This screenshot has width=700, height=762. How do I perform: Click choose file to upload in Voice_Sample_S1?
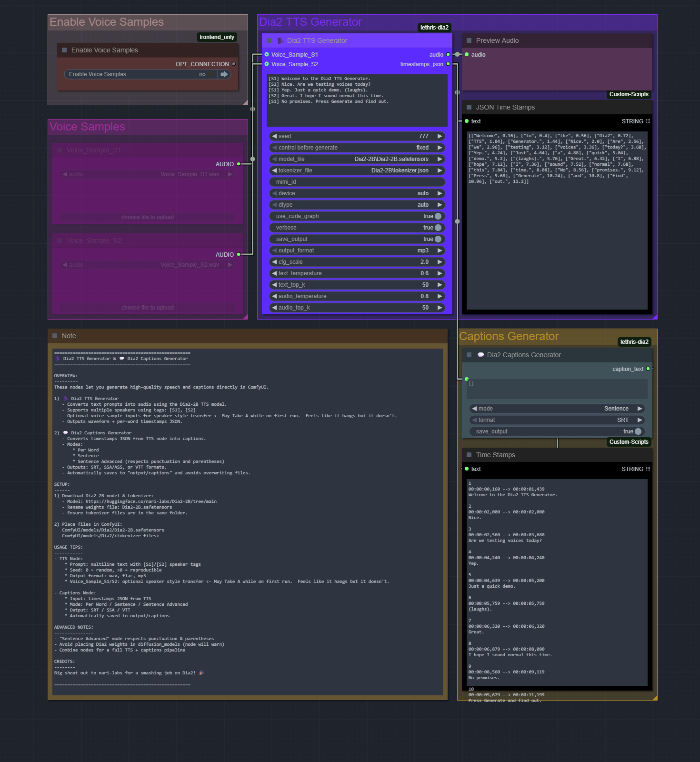[148, 217]
